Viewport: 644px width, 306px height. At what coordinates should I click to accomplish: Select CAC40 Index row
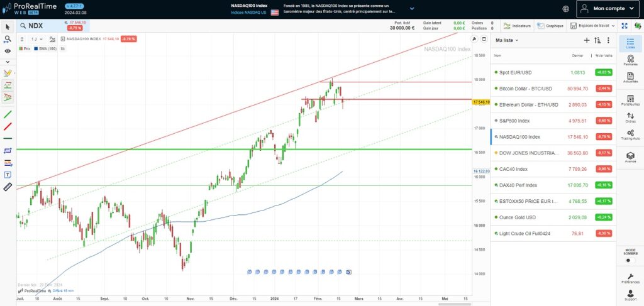point(553,169)
